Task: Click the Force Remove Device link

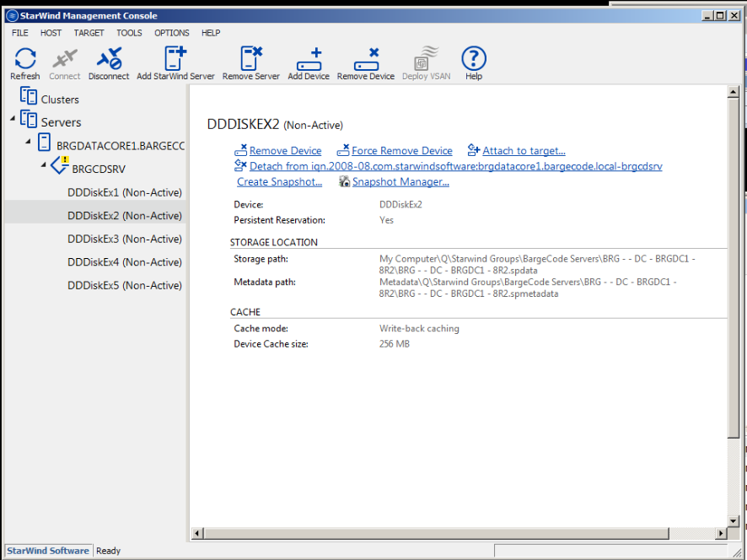Action: coord(402,151)
